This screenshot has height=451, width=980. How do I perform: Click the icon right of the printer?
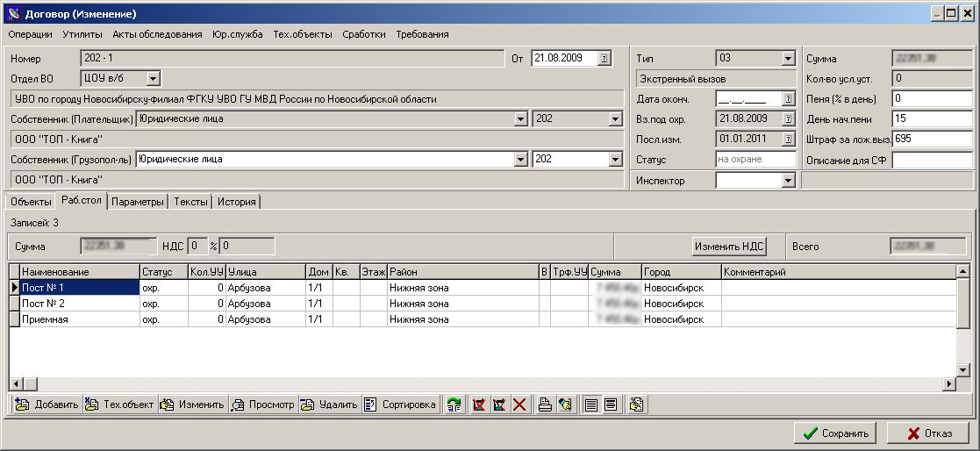click(565, 404)
